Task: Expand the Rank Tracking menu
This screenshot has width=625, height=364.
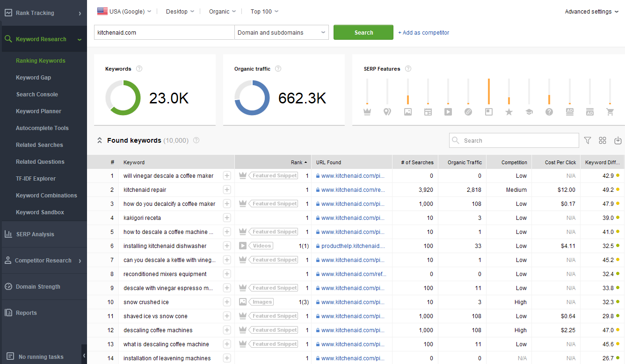Action: pyautogui.click(x=80, y=14)
